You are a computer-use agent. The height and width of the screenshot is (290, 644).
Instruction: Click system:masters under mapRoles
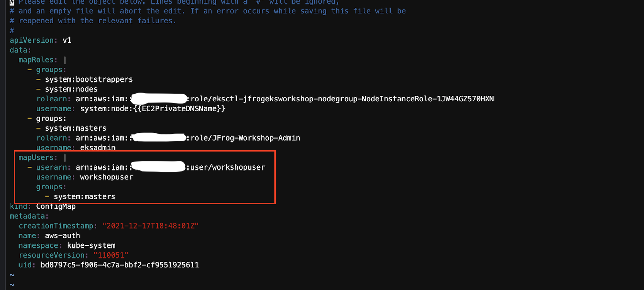point(75,128)
